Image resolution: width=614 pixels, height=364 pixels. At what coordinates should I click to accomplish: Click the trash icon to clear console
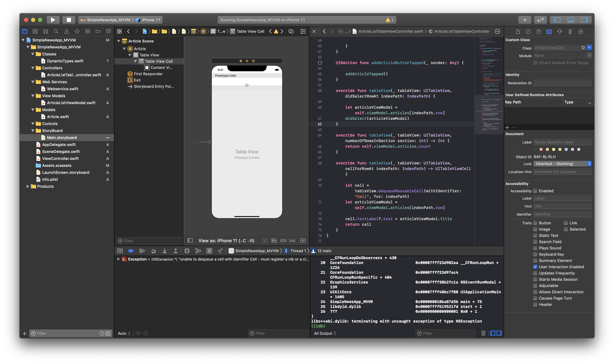point(483,333)
